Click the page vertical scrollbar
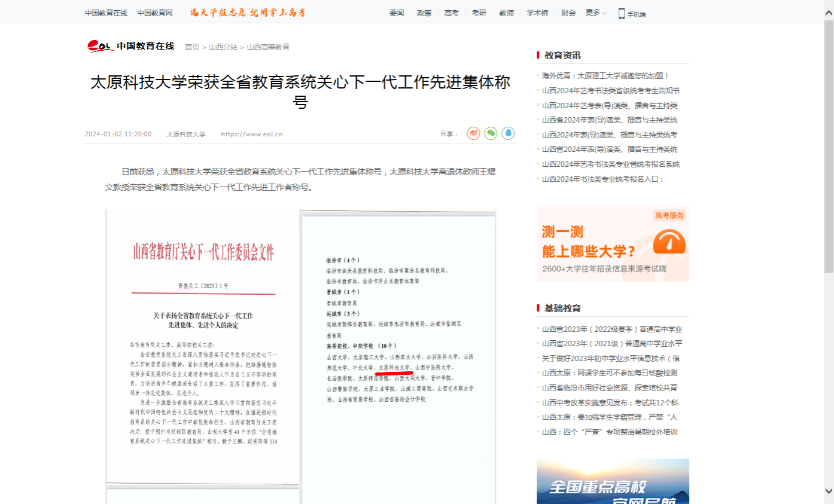The height and width of the screenshot is (504, 834). (x=829, y=179)
